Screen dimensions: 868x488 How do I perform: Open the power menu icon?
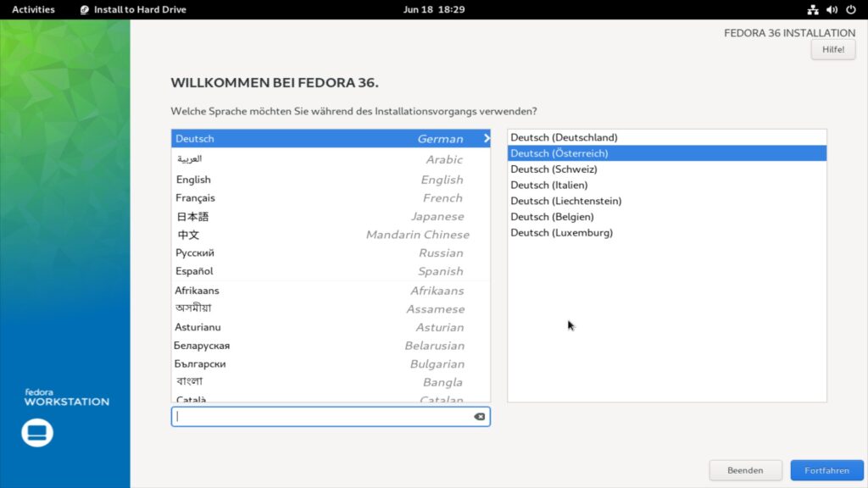click(851, 9)
